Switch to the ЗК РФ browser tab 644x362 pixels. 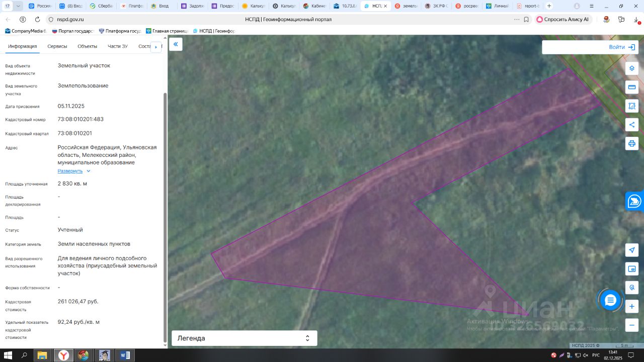pos(436,6)
